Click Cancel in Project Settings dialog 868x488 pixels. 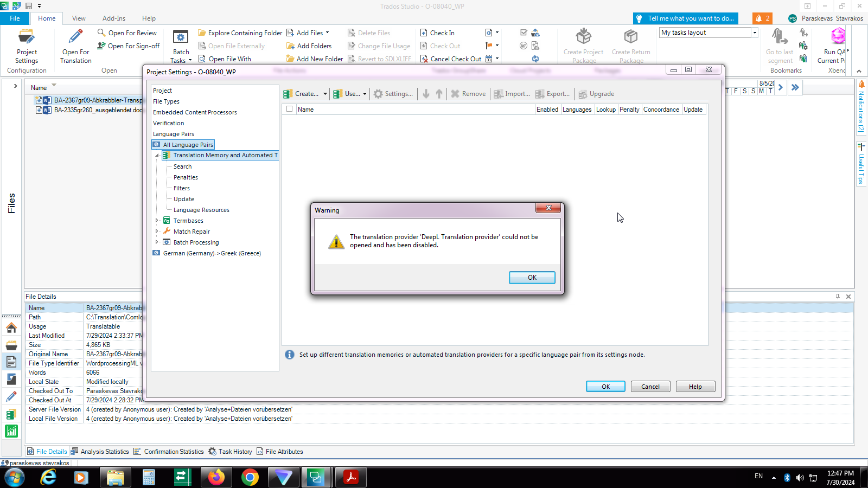pos(650,387)
